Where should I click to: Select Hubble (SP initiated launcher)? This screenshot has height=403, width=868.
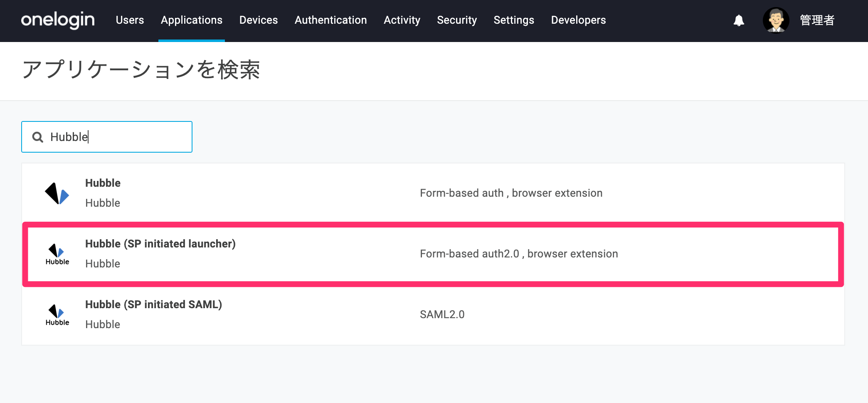[160, 244]
